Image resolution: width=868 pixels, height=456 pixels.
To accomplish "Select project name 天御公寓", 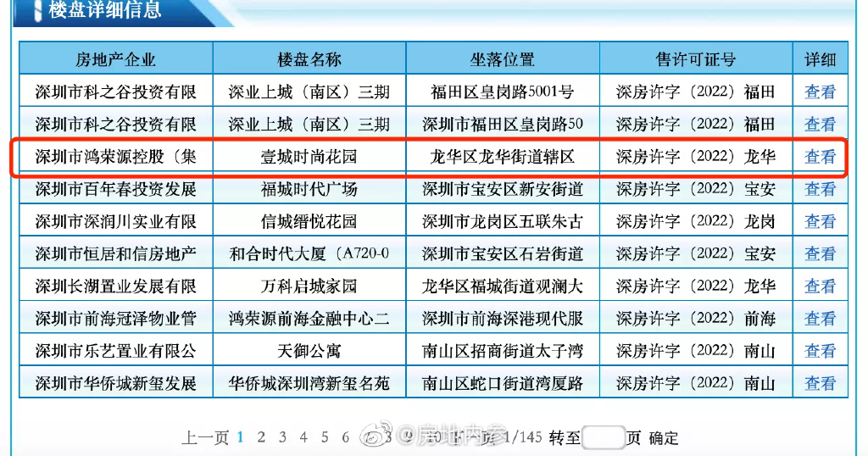I will point(309,352).
